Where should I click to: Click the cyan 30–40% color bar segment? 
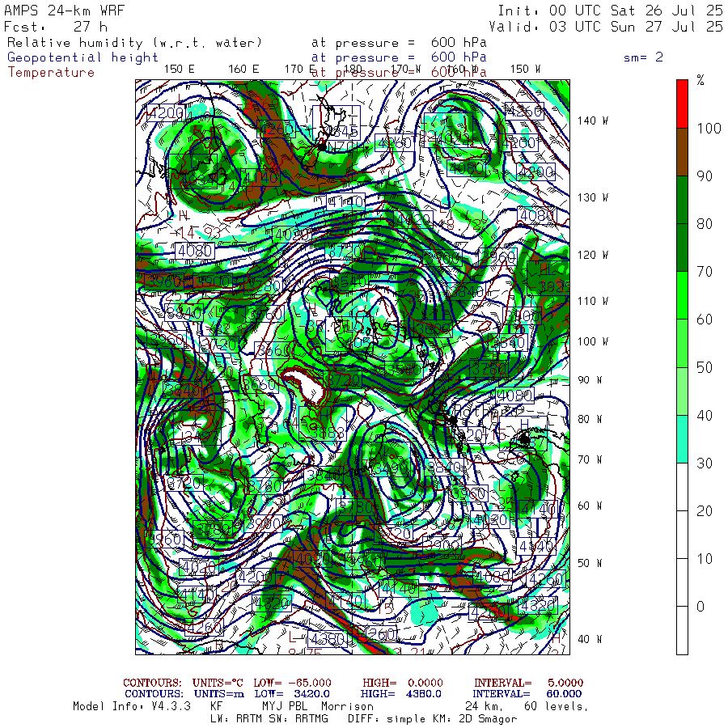pos(682,438)
